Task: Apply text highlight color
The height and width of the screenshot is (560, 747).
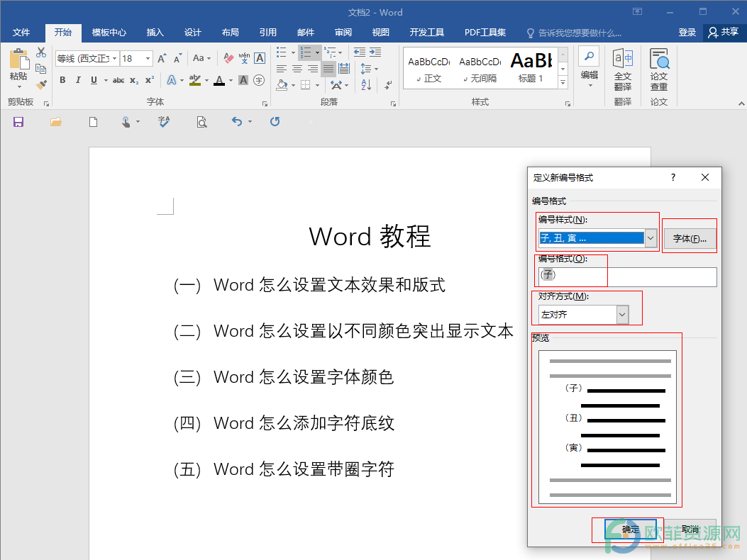Action: tap(195, 80)
